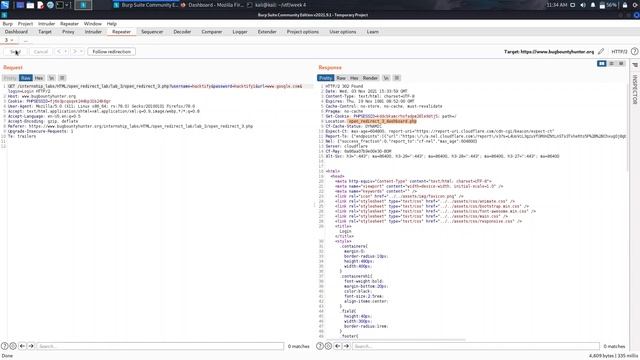Toggle non-printable characters in Request
Viewport: 640px width, 360px height.
[x=51, y=78]
